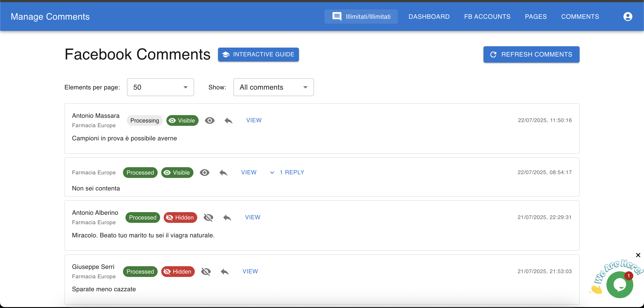The height and width of the screenshot is (308, 644).
Task: Go to the DASHBOARD menu item
Action: [429, 17]
